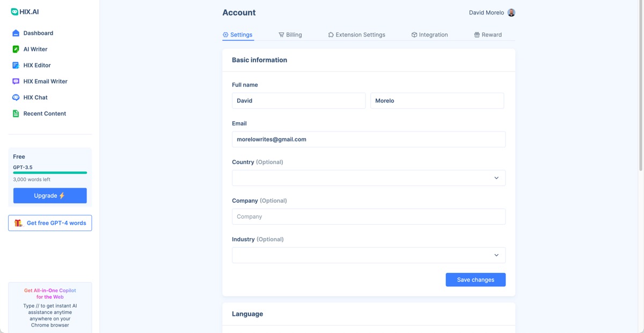This screenshot has height=333, width=644.
Task: Select the Reward tab
Action: pos(487,35)
